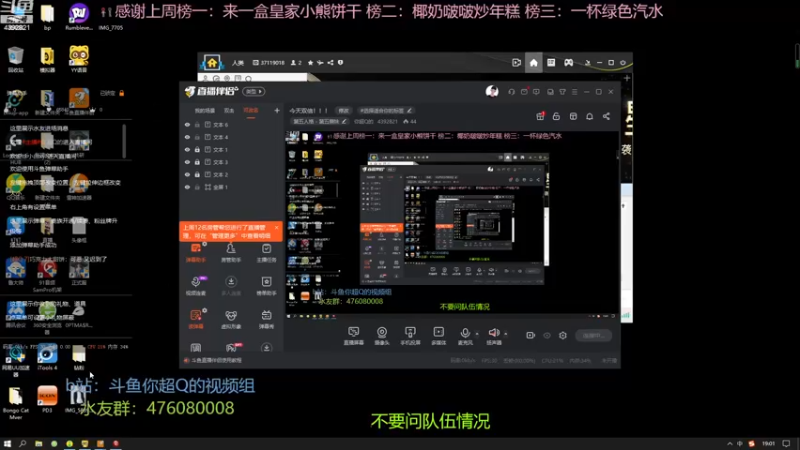Open the mode switch pill next to 直播伴侣 logo

click(254, 91)
